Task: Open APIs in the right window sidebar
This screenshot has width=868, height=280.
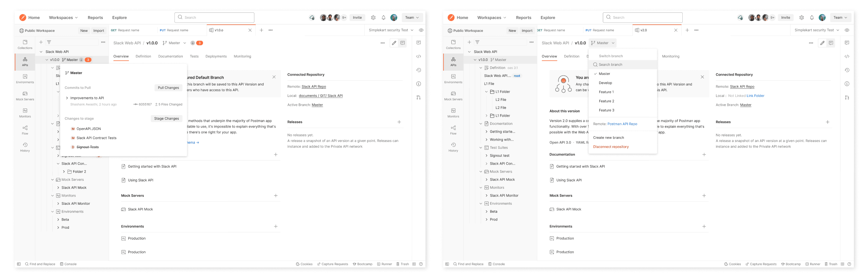Action: (x=453, y=62)
